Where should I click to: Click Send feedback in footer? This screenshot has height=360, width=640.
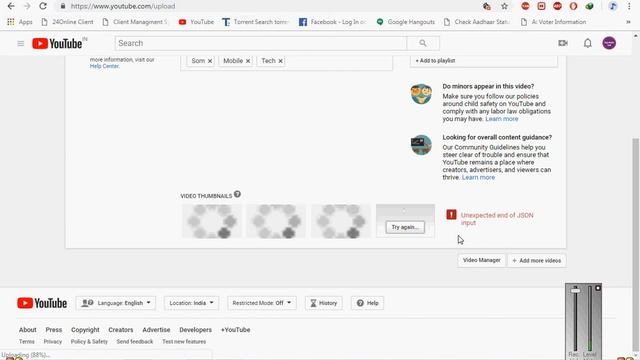[x=135, y=342]
